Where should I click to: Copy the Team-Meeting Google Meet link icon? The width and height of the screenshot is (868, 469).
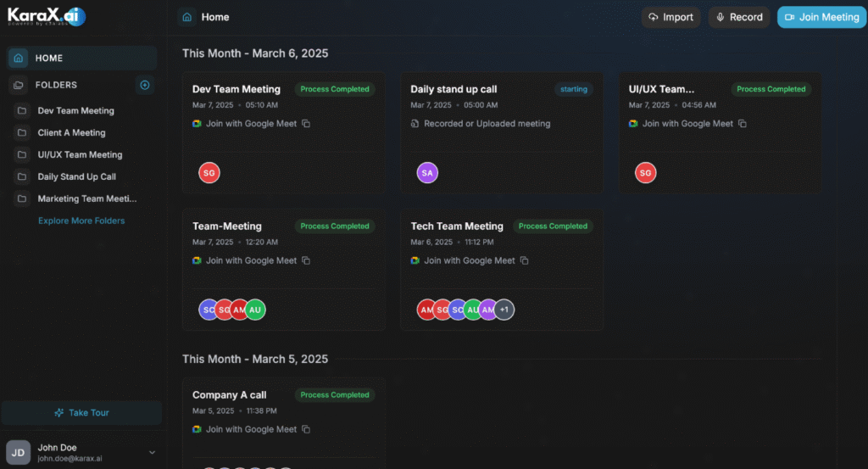(x=307, y=261)
